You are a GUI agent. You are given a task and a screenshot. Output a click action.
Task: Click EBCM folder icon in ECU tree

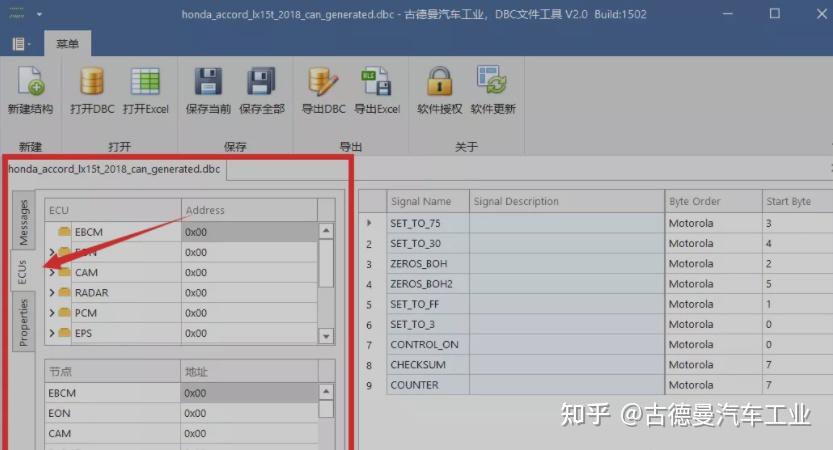tap(64, 232)
